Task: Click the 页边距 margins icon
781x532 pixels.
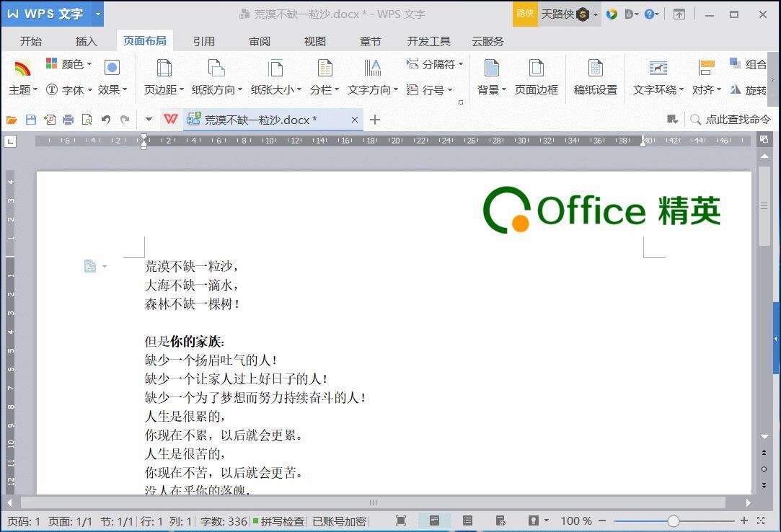Action: tap(164, 68)
